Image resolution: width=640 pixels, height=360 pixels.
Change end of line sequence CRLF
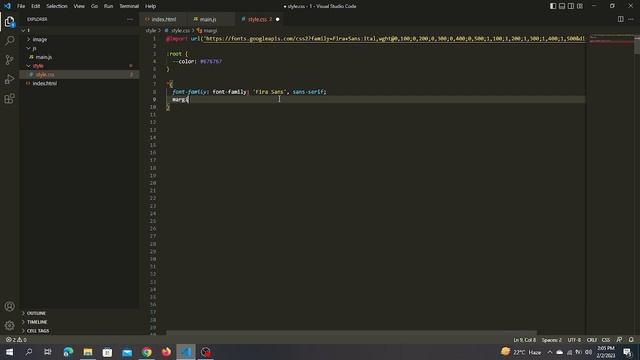(x=591, y=340)
